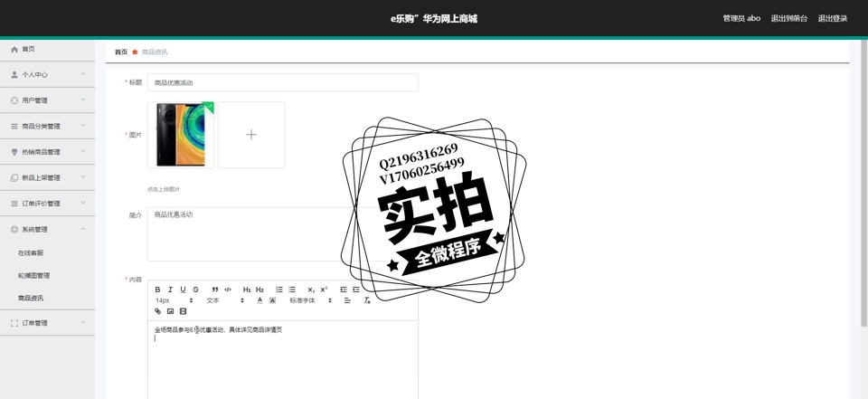Viewport: 868px width, 399px height.
Task: Insert a blockquote
Action: coord(215,290)
